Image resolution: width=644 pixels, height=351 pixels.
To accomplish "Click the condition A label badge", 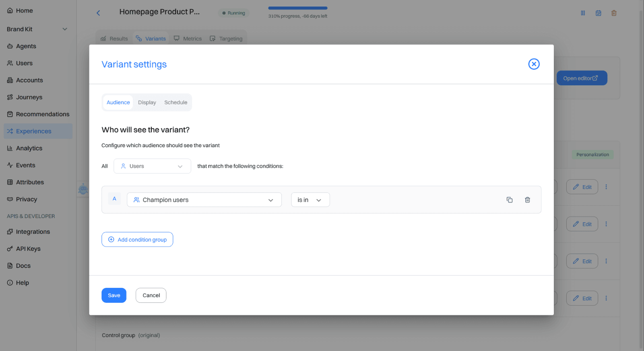I will pyautogui.click(x=114, y=199).
